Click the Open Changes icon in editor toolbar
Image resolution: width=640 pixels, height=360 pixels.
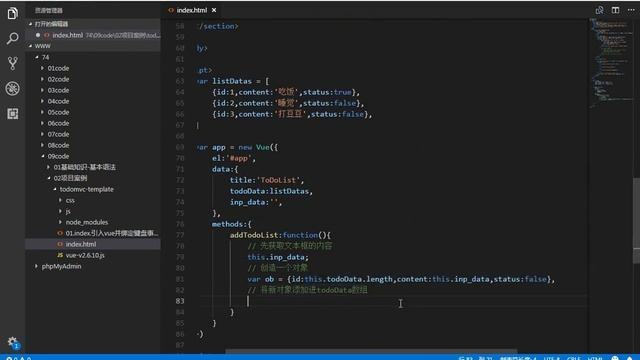(599, 10)
